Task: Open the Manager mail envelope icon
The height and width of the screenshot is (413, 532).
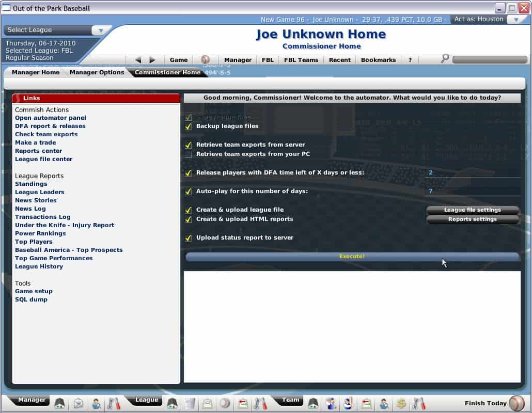Action: click(78, 403)
